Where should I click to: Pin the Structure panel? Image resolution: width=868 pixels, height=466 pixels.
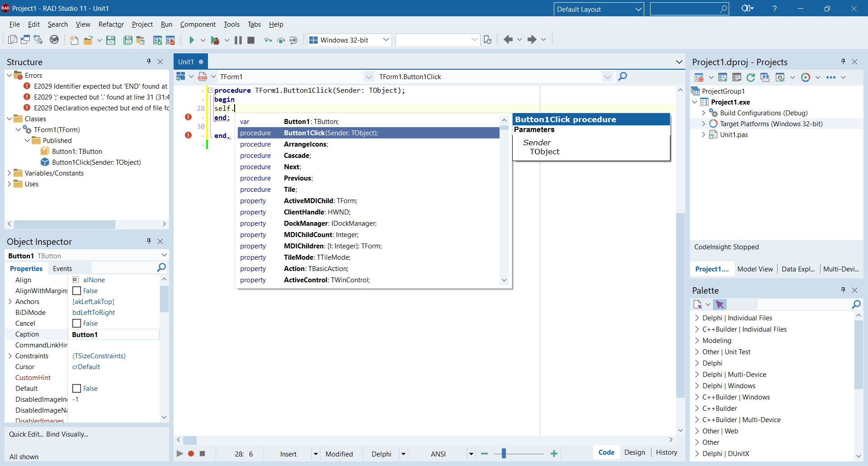pos(149,62)
